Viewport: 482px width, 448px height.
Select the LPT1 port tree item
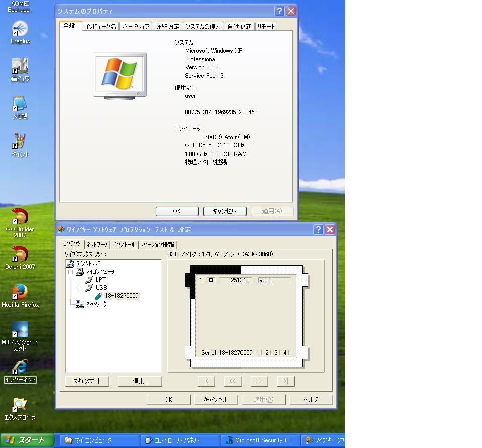click(102, 280)
